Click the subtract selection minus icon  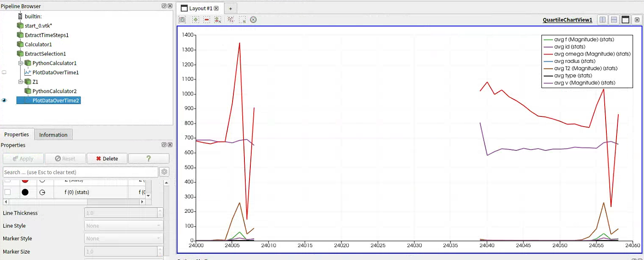[206, 20]
